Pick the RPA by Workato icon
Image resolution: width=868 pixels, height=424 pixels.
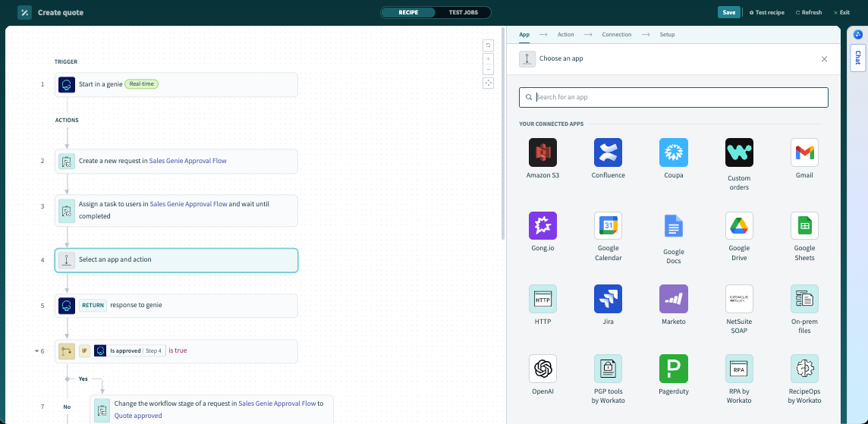tap(739, 368)
